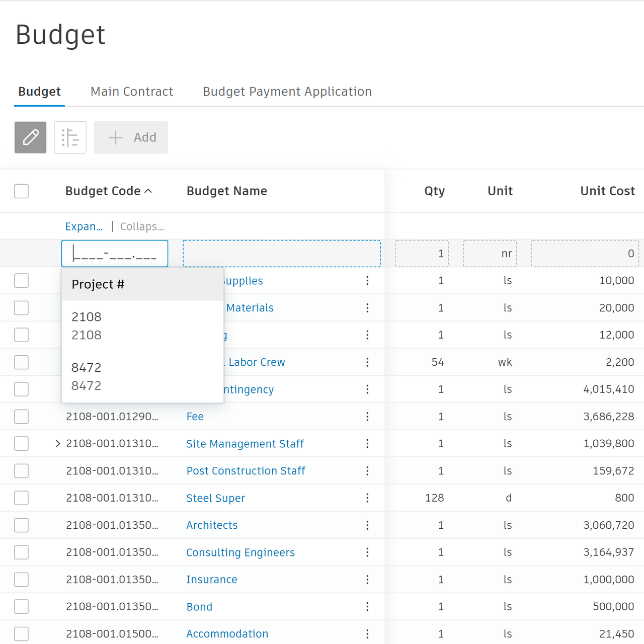Open the Accommodation budget link

coord(227,634)
